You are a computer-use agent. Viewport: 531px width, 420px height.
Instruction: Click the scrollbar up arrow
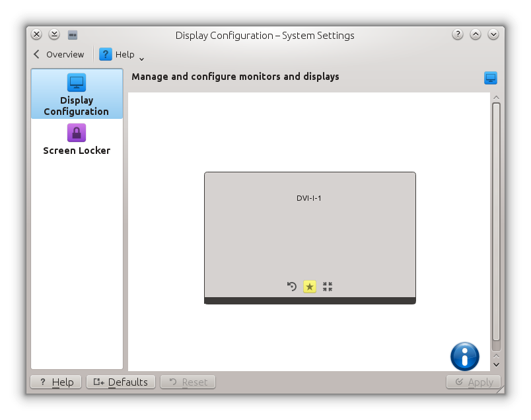coord(496,97)
